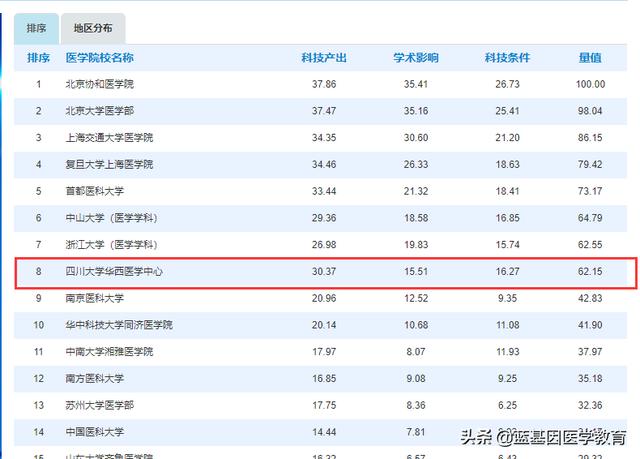Click 15.51 in 学术影响 column
Screen dimensions: 640x459
pos(416,271)
